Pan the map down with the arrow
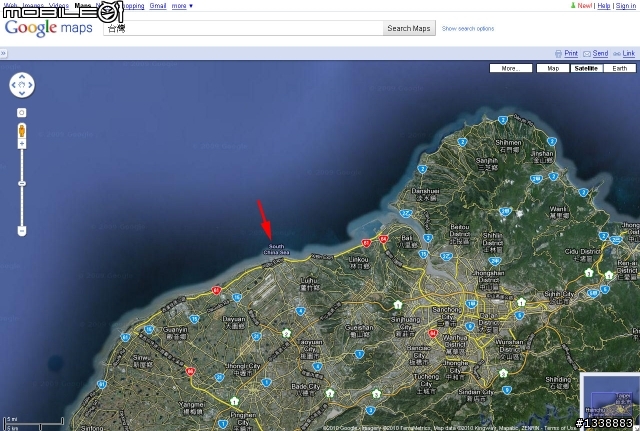This screenshot has height=431, width=640. pyautogui.click(x=22, y=93)
